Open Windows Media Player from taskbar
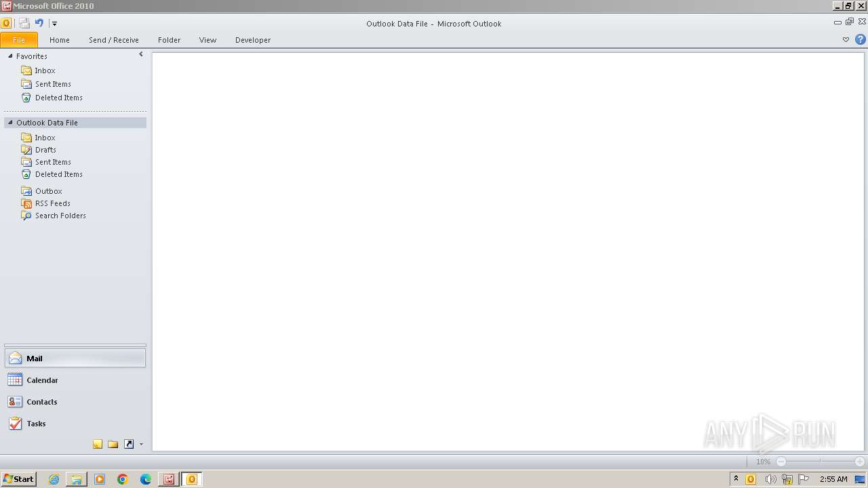Viewport: 868px width, 488px height. click(100, 479)
